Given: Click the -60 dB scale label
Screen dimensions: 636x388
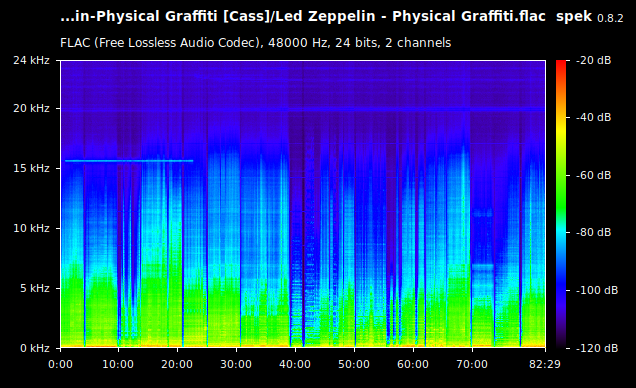Looking at the screenshot, I should (x=594, y=176).
